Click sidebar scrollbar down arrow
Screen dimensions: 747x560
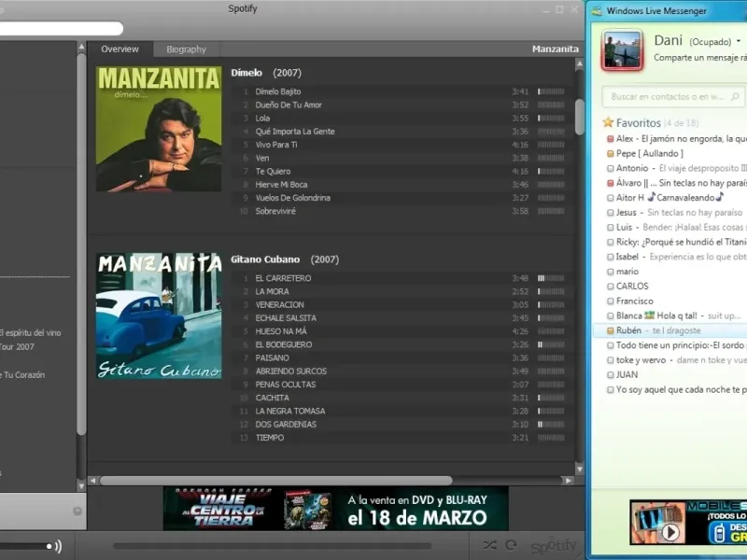point(81,486)
